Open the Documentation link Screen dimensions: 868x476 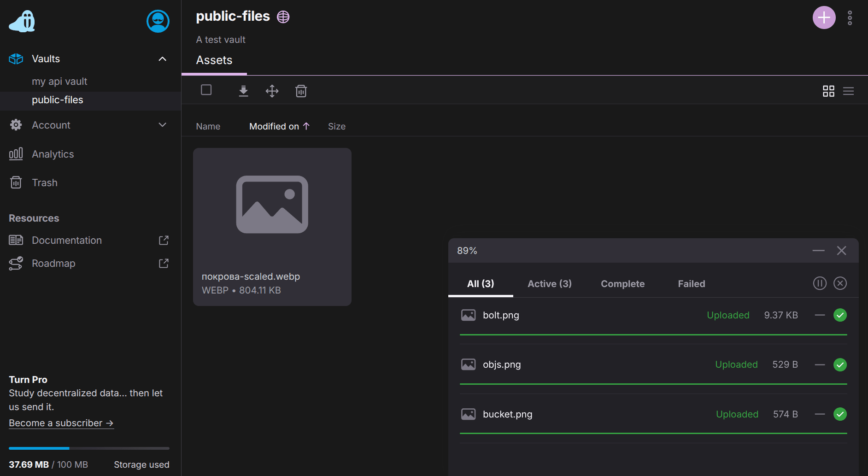tap(67, 240)
